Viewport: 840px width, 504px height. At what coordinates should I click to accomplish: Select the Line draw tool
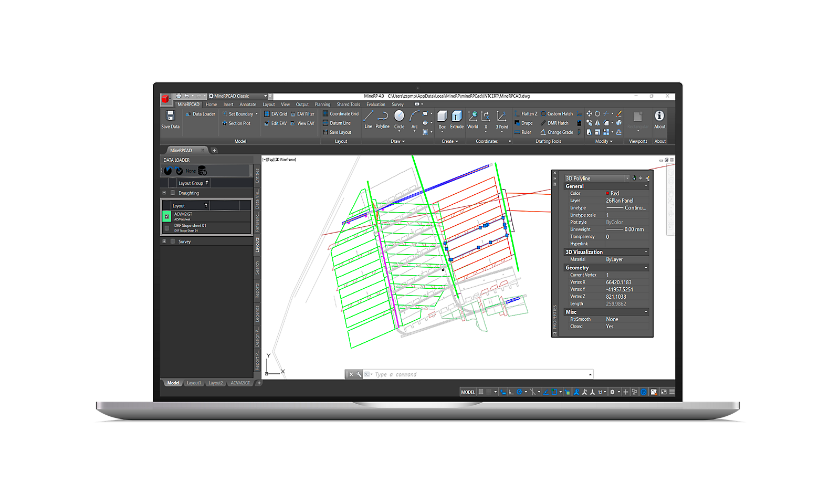coord(368,119)
